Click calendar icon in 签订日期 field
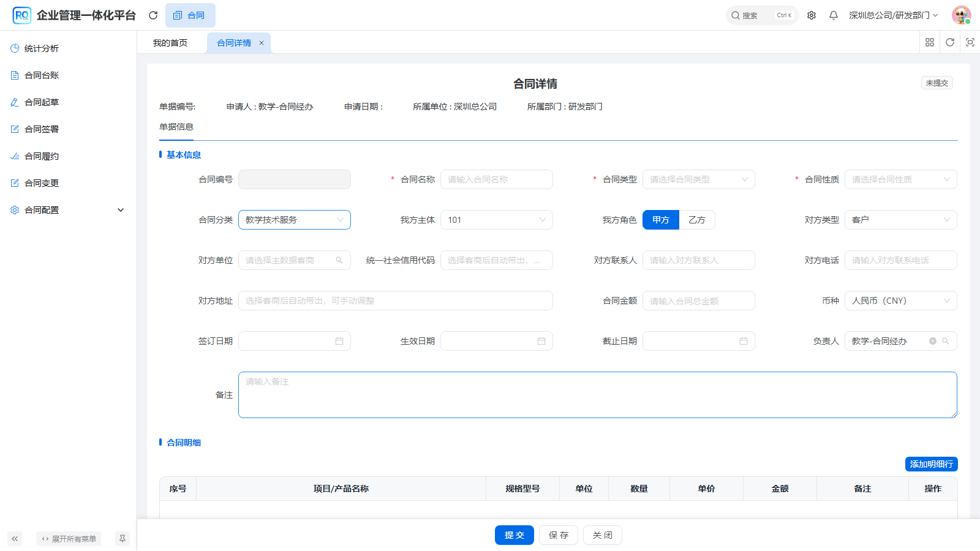 click(339, 341)
